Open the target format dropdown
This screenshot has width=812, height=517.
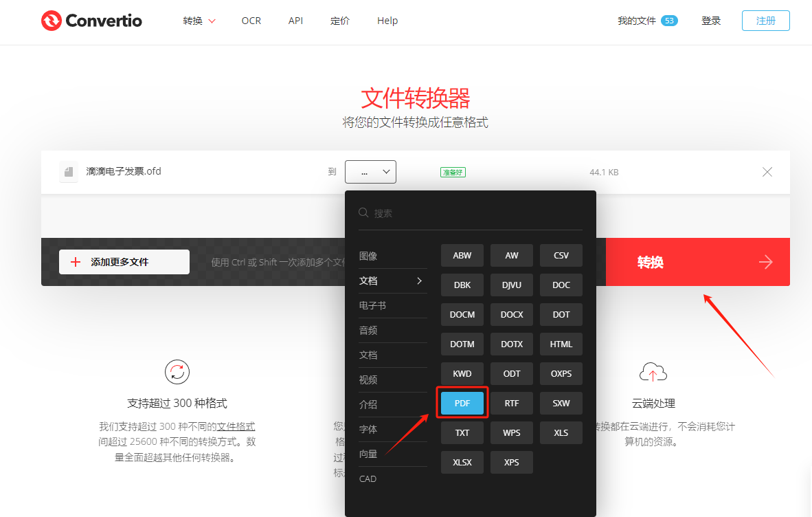[370, 172]
